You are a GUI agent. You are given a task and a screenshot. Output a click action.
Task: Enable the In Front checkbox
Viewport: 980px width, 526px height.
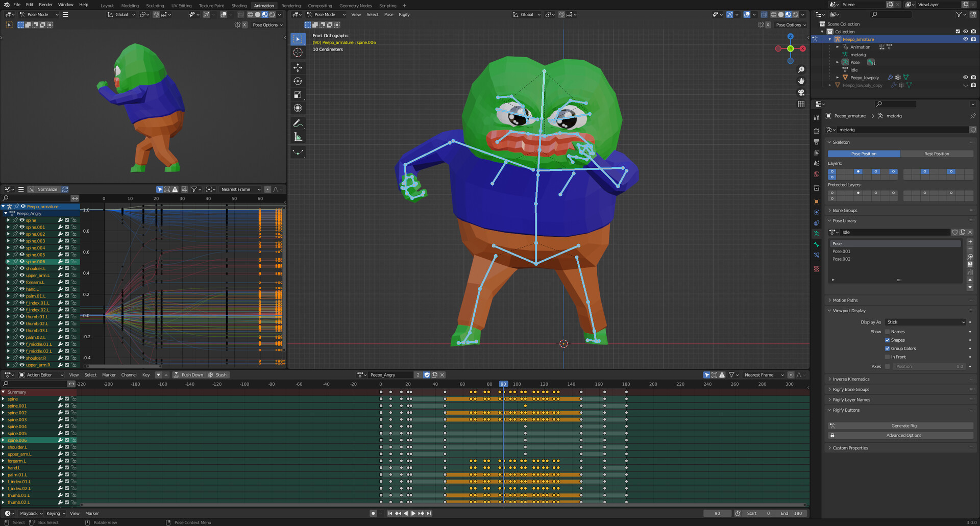tap(888, 357)
